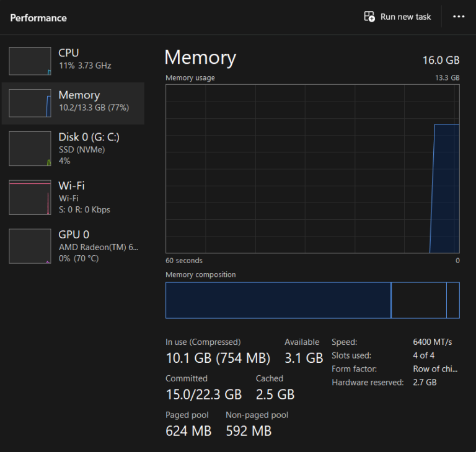Click the 2.7 GB hardware reserved value
The width and height of the screenshot is (476, 452).
coord(425,382)
